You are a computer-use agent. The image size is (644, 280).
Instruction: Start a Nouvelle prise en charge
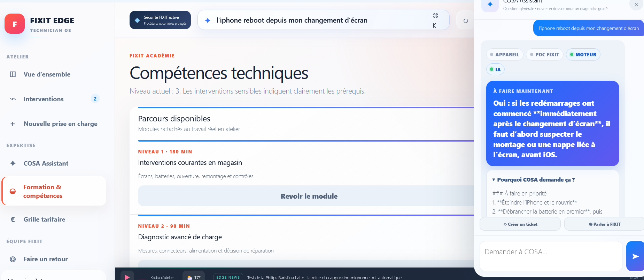coord(54,124)
